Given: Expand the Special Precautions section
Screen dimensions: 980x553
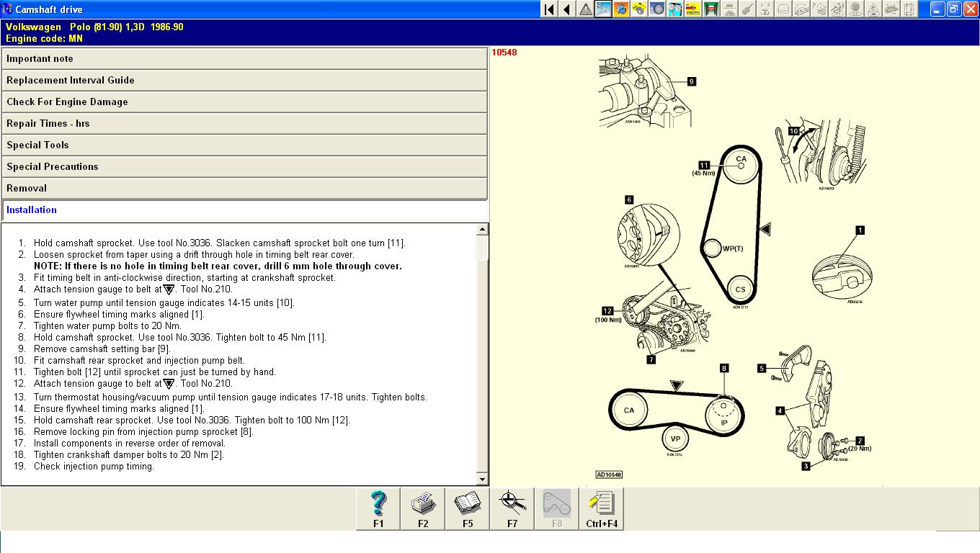Looking at the screenshot, I should [244, 167].
